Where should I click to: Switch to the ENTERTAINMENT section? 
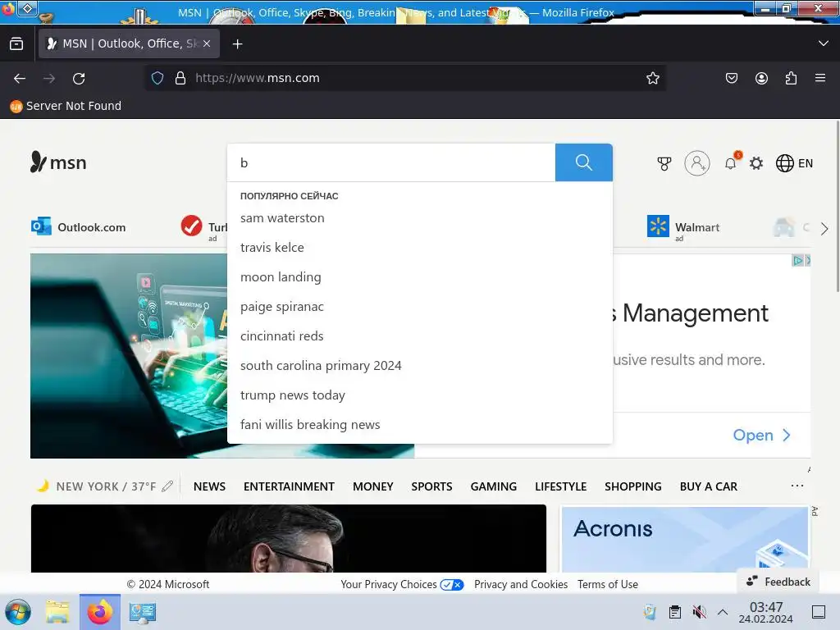(289, 486)
